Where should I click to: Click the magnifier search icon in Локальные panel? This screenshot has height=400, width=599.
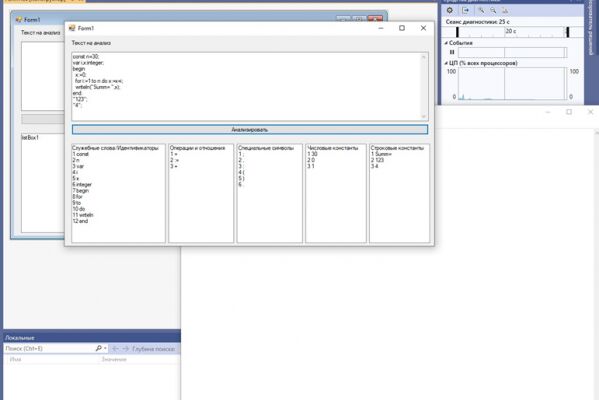coord(98,348)
